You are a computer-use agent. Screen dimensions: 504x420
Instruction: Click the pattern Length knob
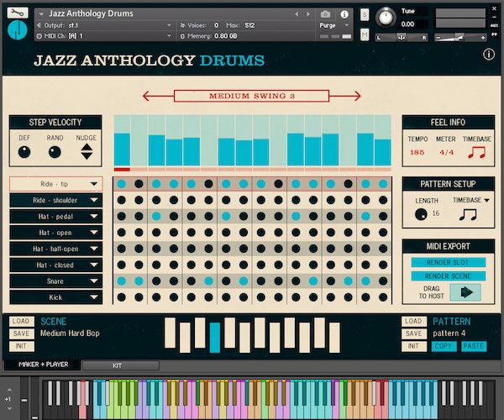tap(421, 214)
